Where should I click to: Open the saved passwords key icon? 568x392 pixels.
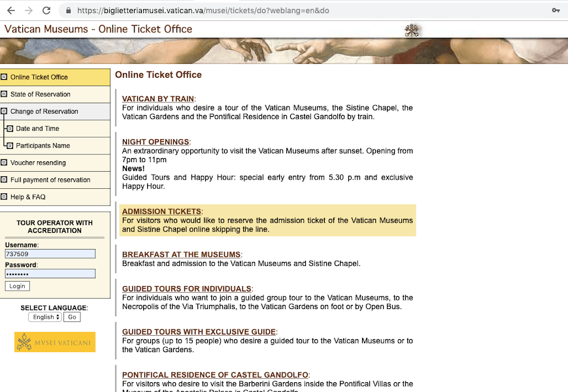coord(556,10)
